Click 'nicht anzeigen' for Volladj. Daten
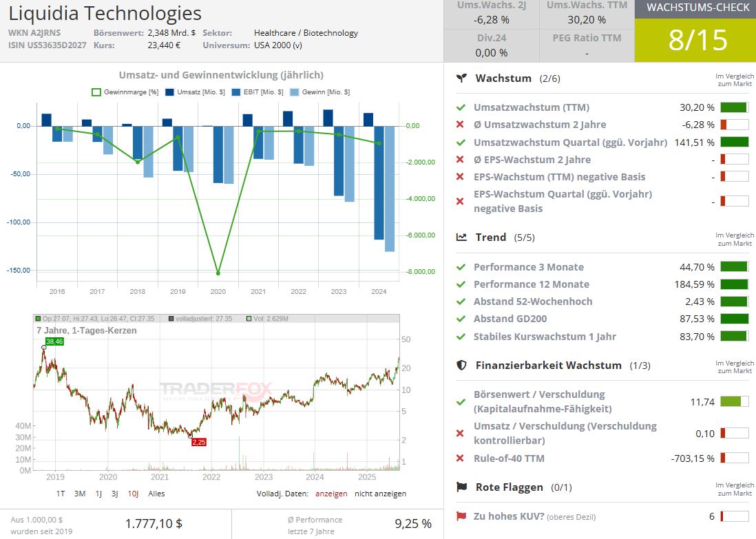 tap(381, 494)
